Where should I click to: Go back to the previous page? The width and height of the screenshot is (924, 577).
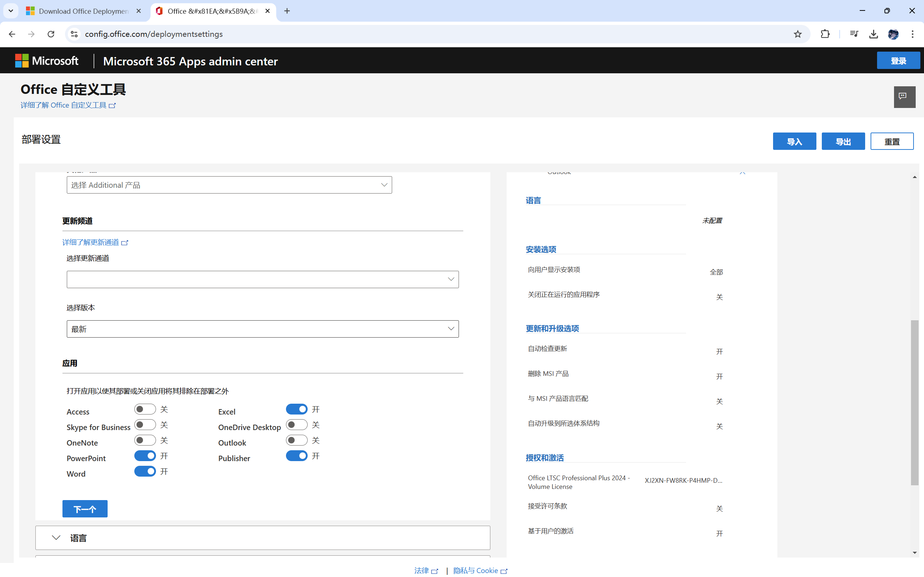pos(12,34)
